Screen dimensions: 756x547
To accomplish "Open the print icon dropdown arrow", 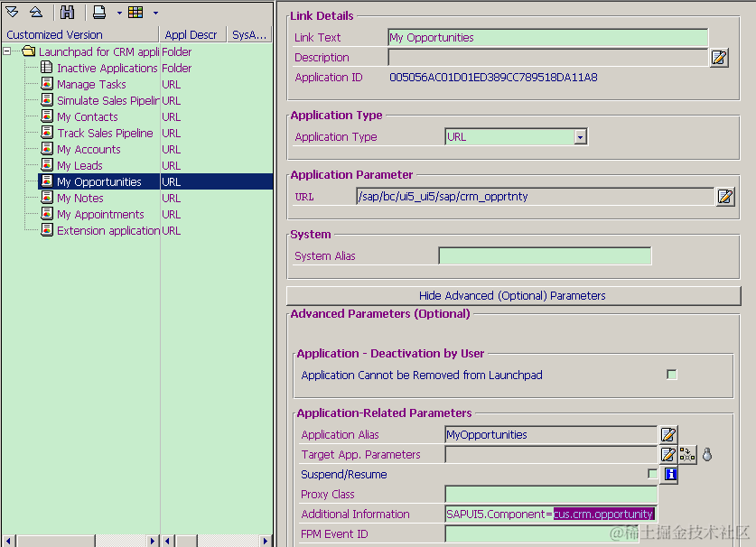I will coord(119,13).
